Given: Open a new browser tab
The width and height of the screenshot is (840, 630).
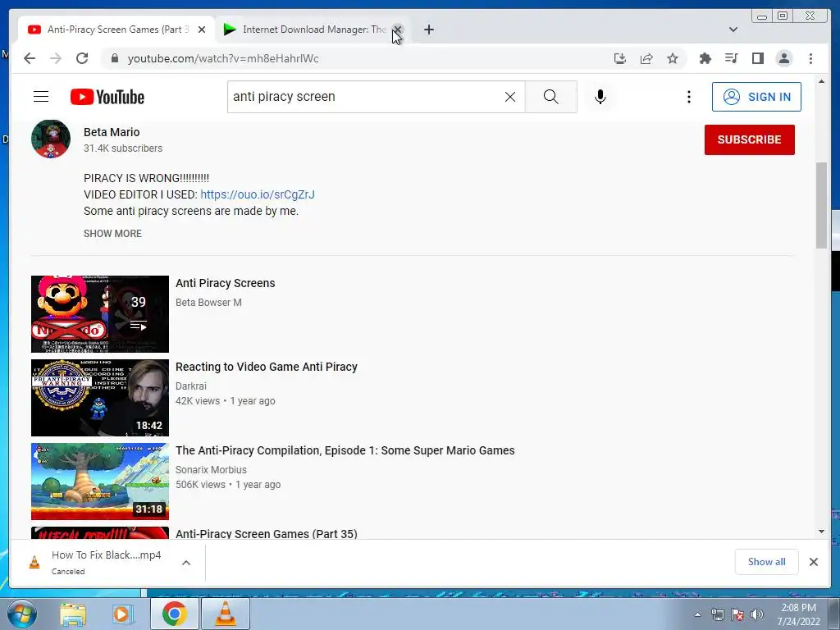Looking at the screenshot, I should [x=428, y=30].
